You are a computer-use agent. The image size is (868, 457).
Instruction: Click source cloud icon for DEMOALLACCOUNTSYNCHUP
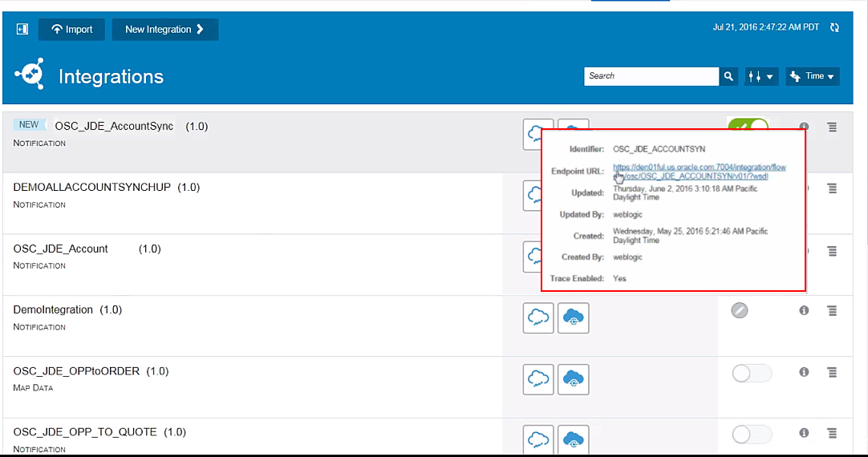[x=533, y=196]
